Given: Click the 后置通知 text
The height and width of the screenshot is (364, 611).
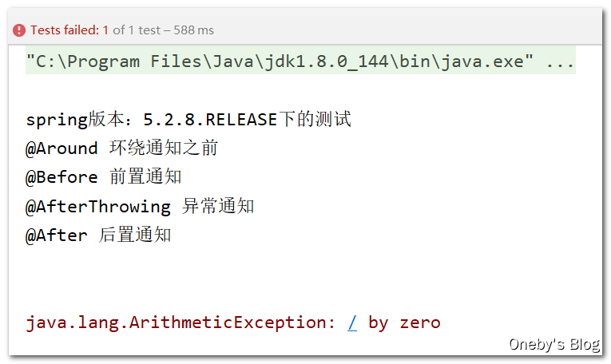Looking at the screenshot, I should (135, 235).
